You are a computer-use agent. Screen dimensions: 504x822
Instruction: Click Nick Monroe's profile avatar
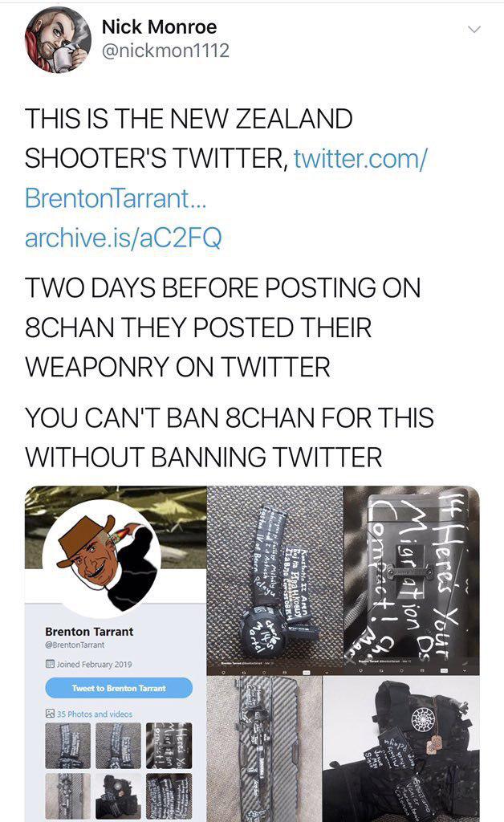click(58, 40)
